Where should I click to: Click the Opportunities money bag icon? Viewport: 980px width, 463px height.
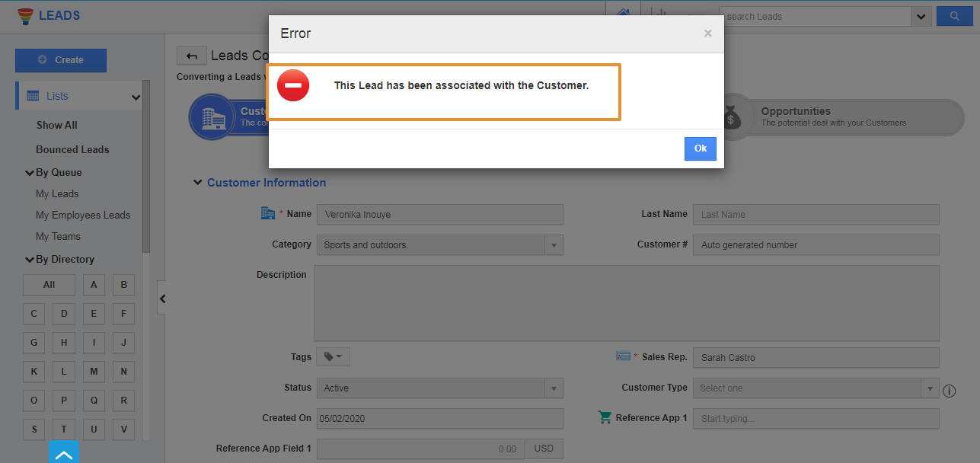coord(732,118)
